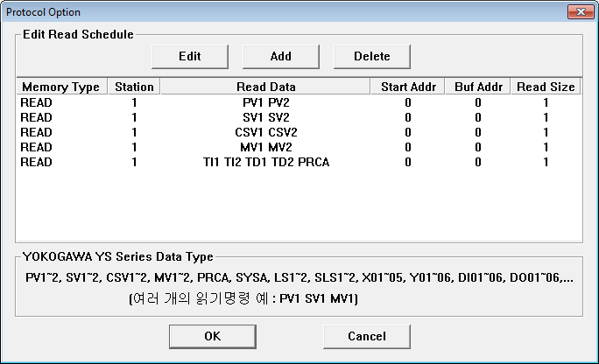This screenshot has height=364, width=599.
Task: Confirm with the OK button
Action: 213,336
